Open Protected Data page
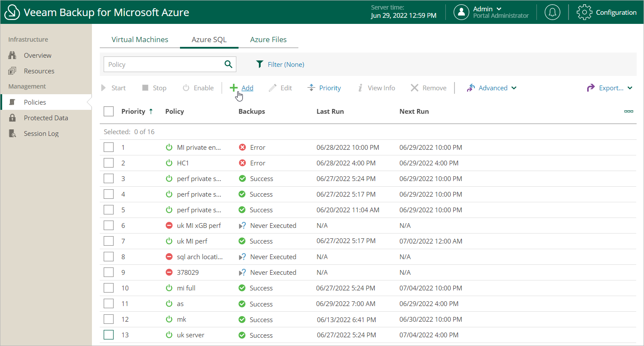The width and height of the screenshot is (644, 346). [46, 118]
